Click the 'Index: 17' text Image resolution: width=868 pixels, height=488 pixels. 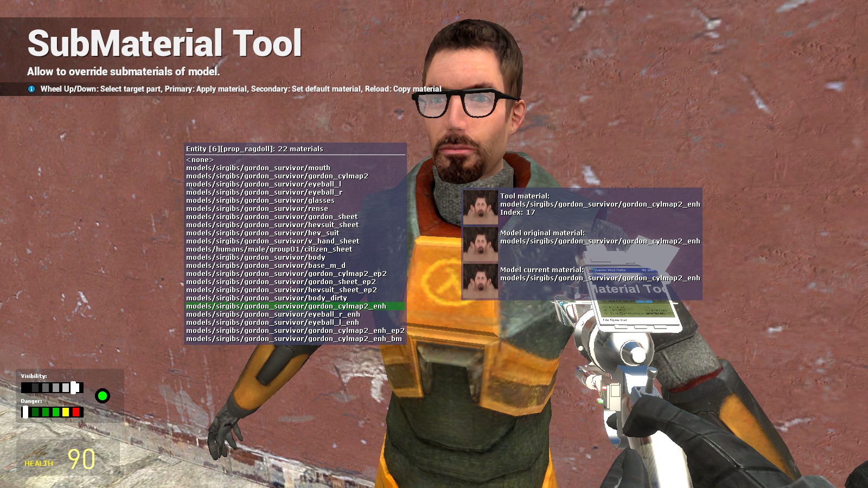(x=518, y=213)
